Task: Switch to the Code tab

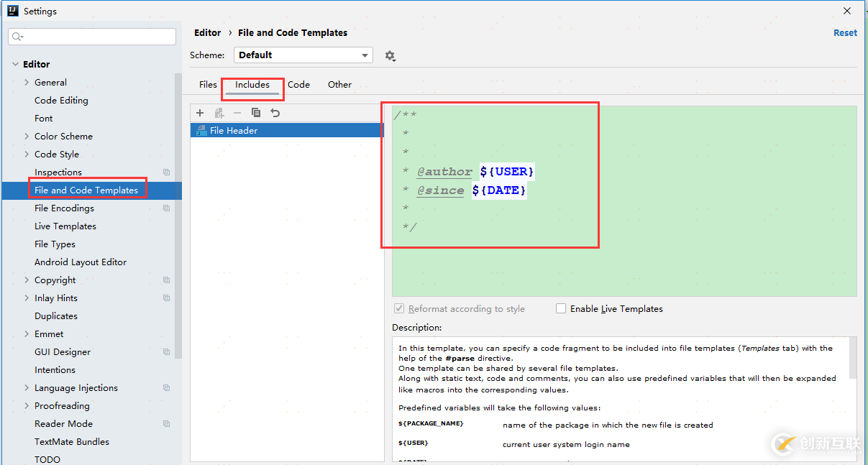Action: 298,85
